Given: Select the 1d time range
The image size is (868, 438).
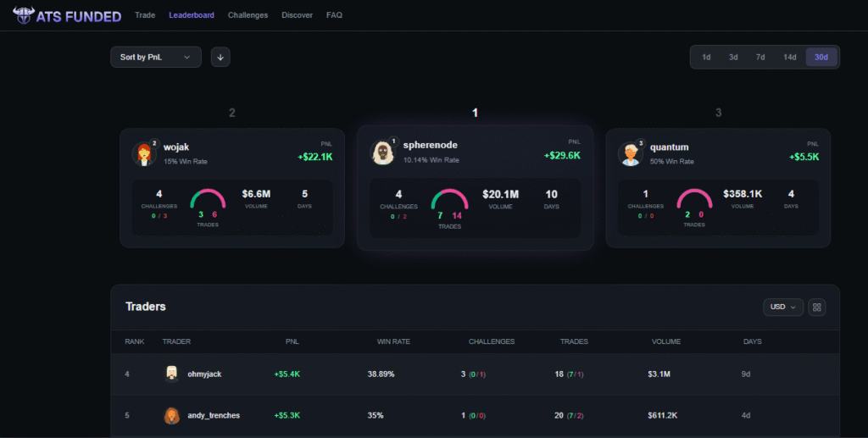Looking at the screenshot, I should [x=706, y=57].
